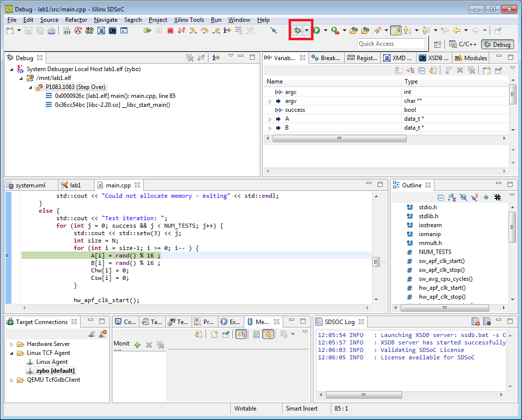Click the New Target Connection icon

(x=91, y=334)
